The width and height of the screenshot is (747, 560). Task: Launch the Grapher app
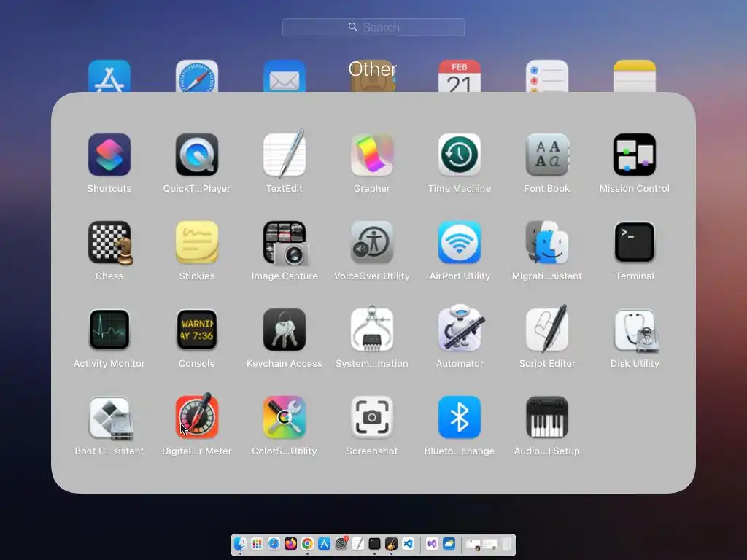point(372,155)
